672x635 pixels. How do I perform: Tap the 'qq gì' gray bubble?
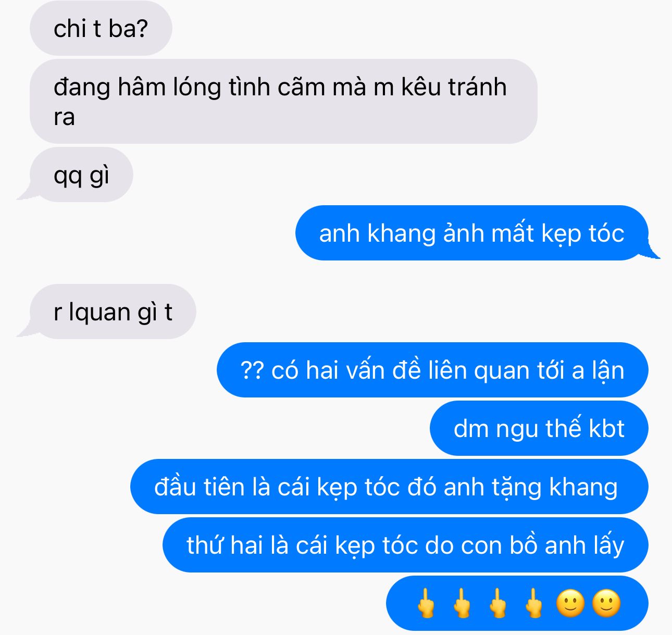[x=81, y=175]
